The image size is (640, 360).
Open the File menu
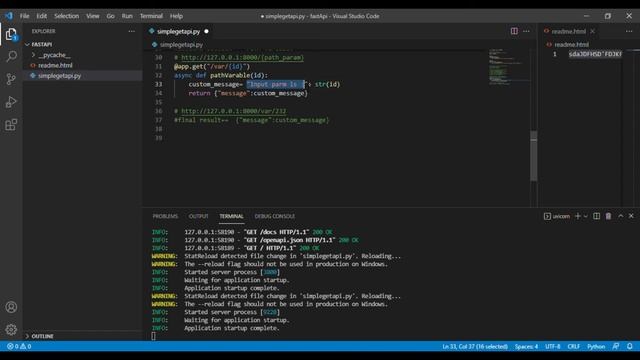point(24,16)
